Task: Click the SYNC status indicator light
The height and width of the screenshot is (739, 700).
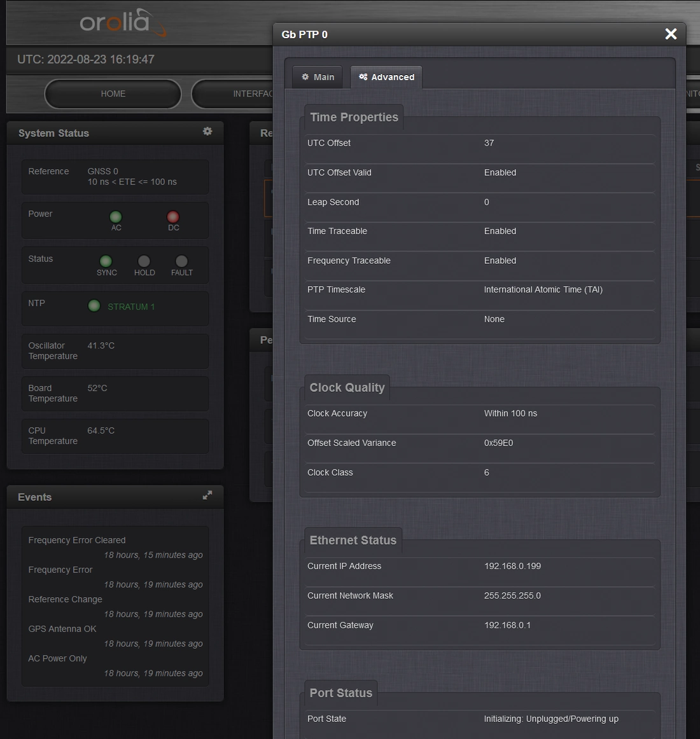Action: tap(106, 261)
